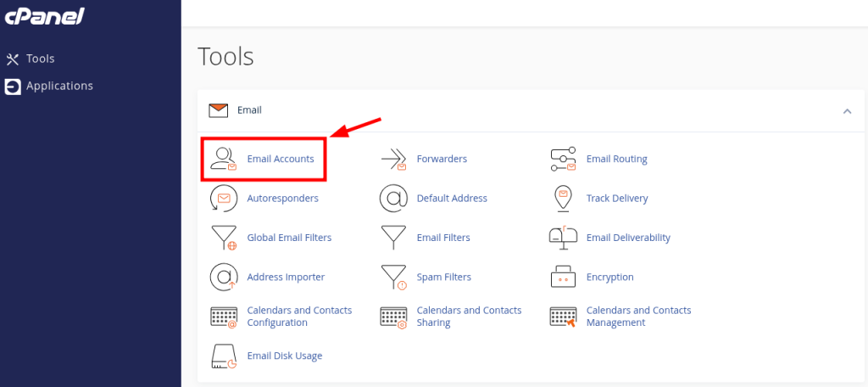Click the Forwarders arrow icon

393,159
